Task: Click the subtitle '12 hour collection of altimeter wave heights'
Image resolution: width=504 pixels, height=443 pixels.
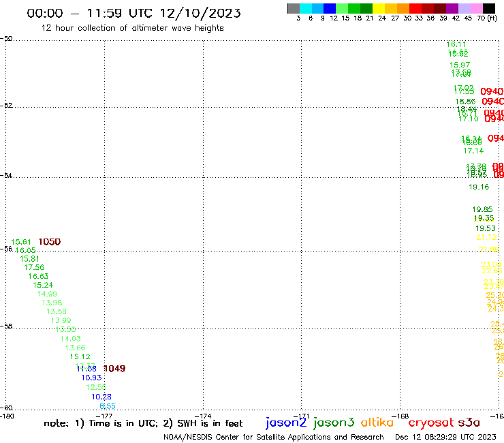Action: (x=132, y=28)
